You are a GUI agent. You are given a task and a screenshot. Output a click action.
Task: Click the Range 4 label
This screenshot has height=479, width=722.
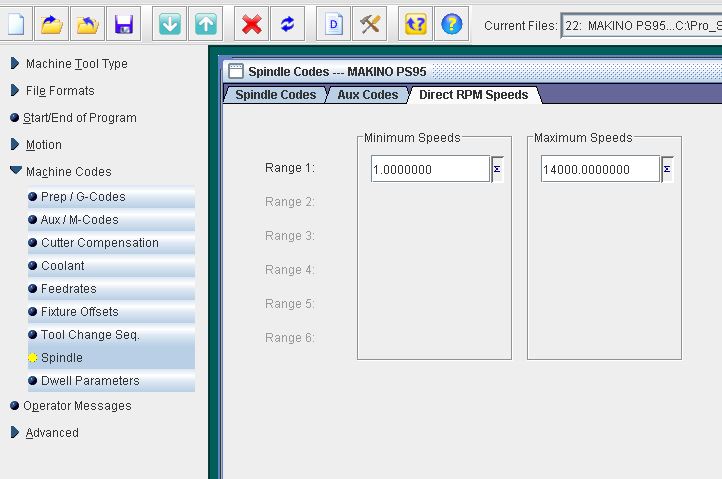(290, 270)
